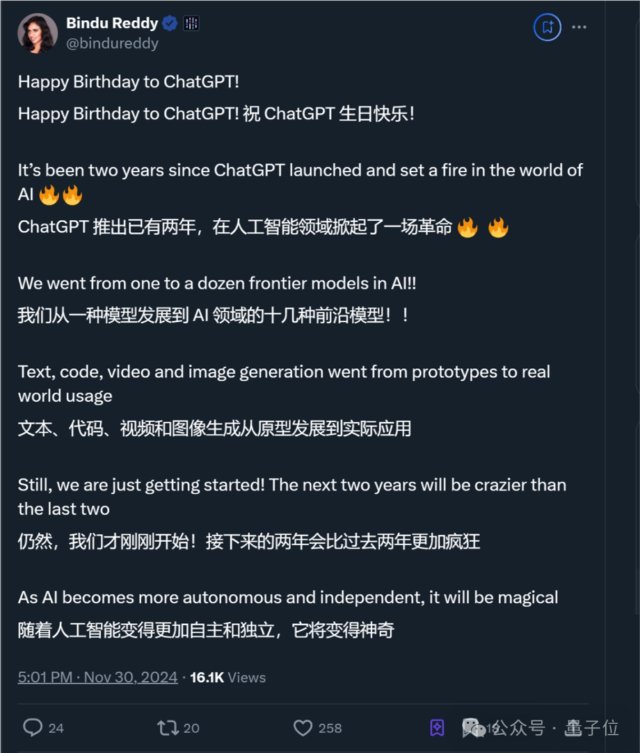Click the affiliate badge beside the verified checkmark
The width and height of the screenshot is (640, 753).
pyautogui.click(x=192, y=23)
